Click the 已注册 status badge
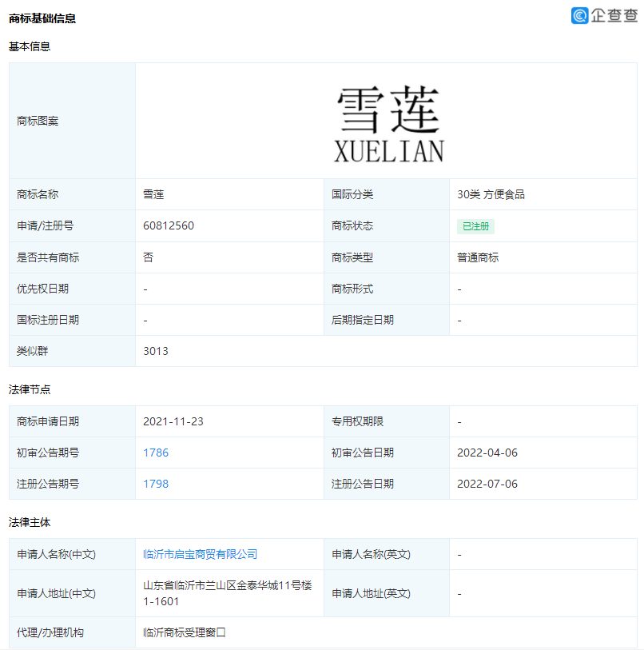Screen dimensions: 644x650 (475, 226)
